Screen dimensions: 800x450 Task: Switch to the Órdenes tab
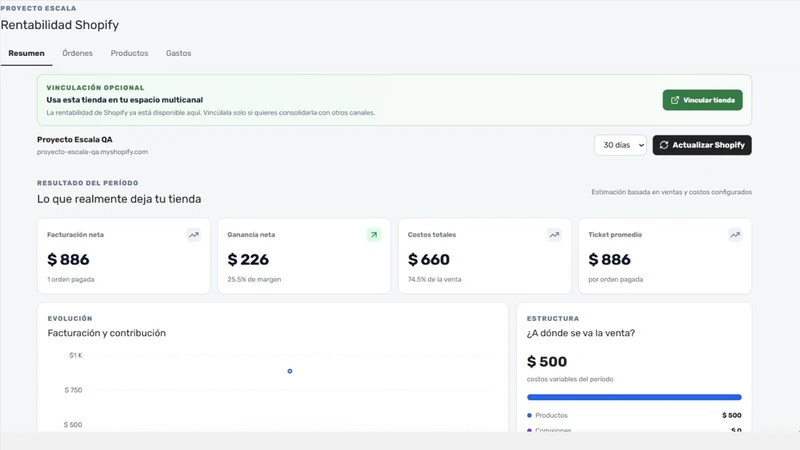[x=78, y=53]
